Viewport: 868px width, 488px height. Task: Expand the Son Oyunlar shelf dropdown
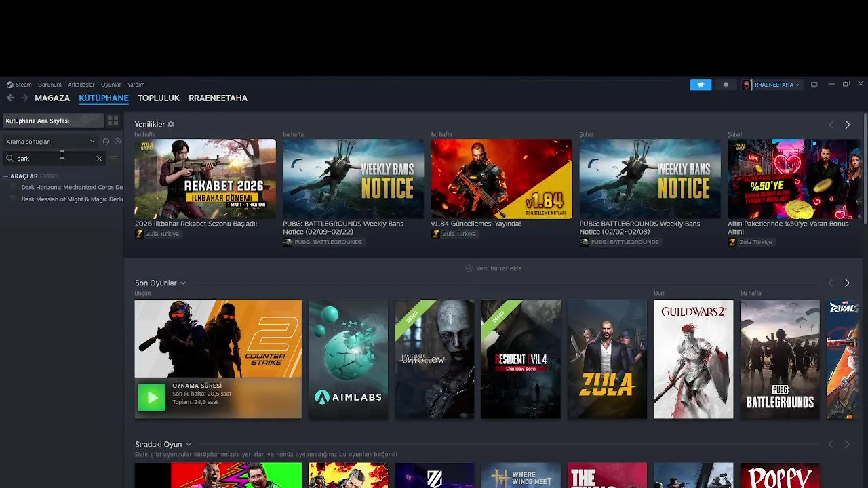pyautogui.click(x=183, y=283)
